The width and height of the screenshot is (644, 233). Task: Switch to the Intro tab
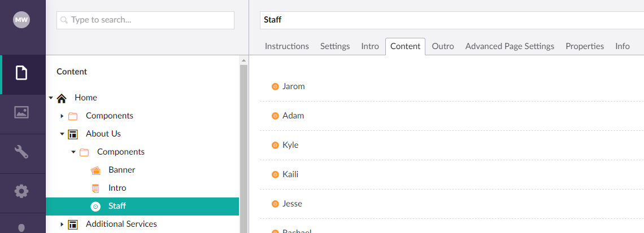370,46
